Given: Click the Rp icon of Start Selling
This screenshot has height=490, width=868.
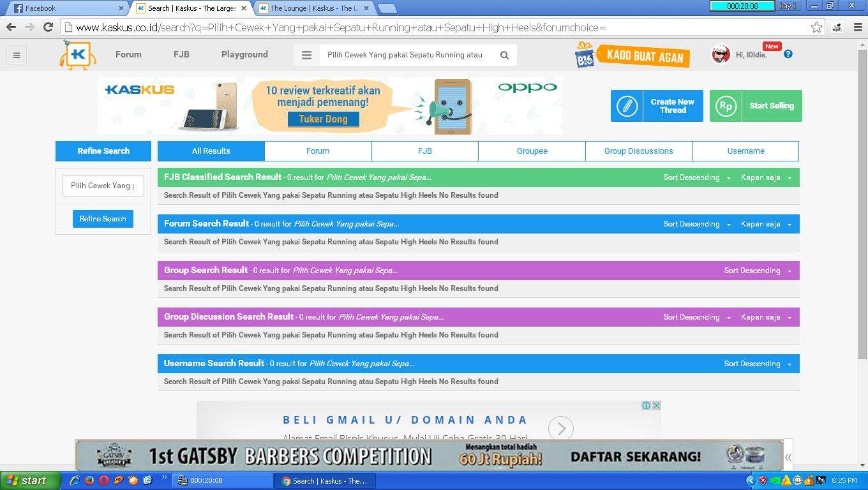Looking at the screenshot, I should (x=726, y=106).
